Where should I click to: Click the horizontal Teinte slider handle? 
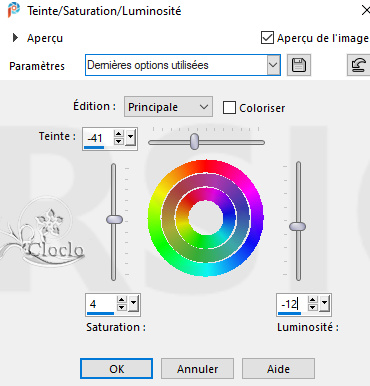pyautogui.click(x=194, y=141)
